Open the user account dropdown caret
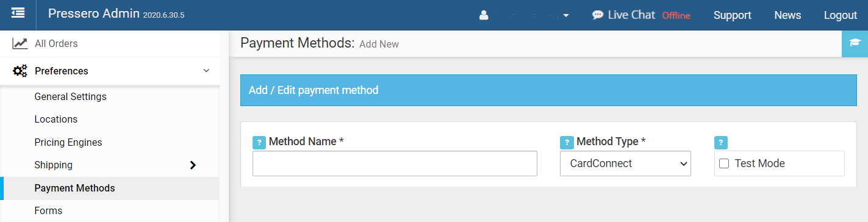The width and height of the screenshot is (868, 222). click(x=566, y=16)
